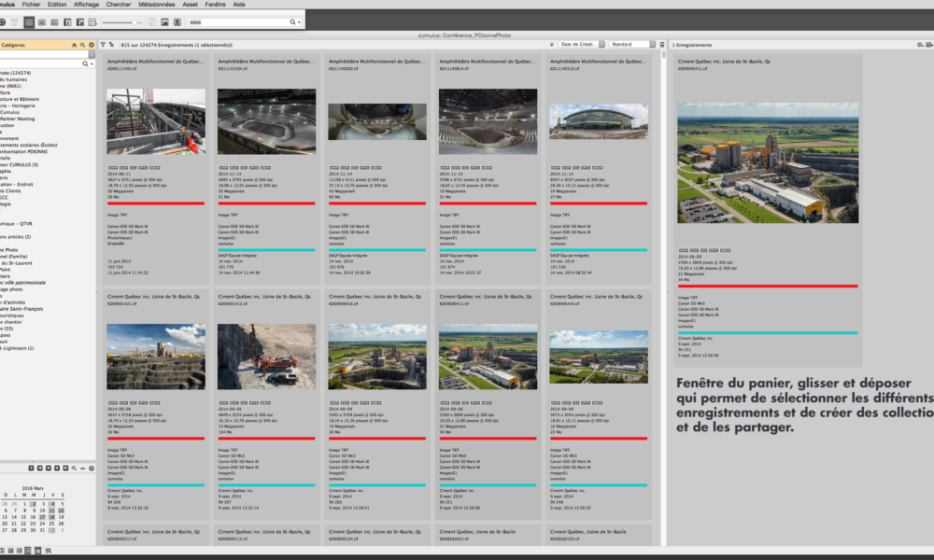Select 'Partner Meeting' category

coord(17,119)
